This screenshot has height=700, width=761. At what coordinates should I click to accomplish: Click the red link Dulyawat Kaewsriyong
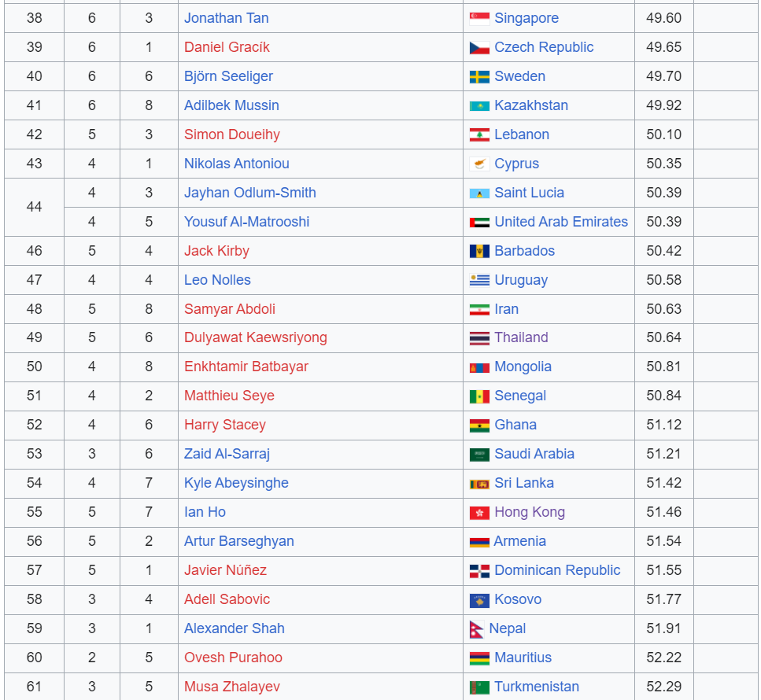255,337
